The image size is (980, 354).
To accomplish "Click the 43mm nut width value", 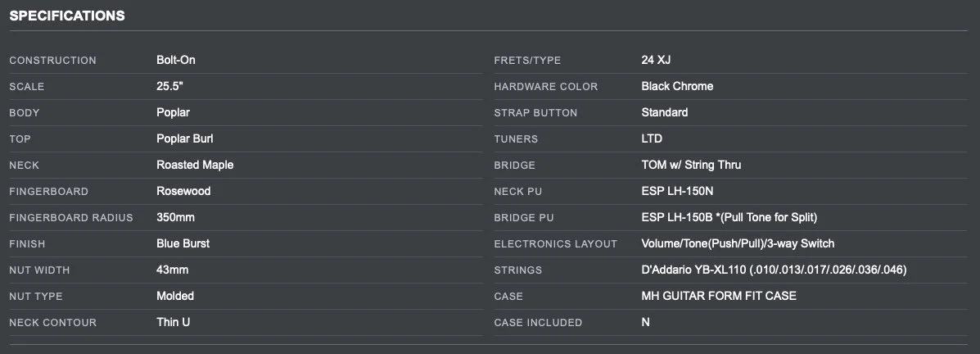I will pyautogui.click(x=172, y=270).
